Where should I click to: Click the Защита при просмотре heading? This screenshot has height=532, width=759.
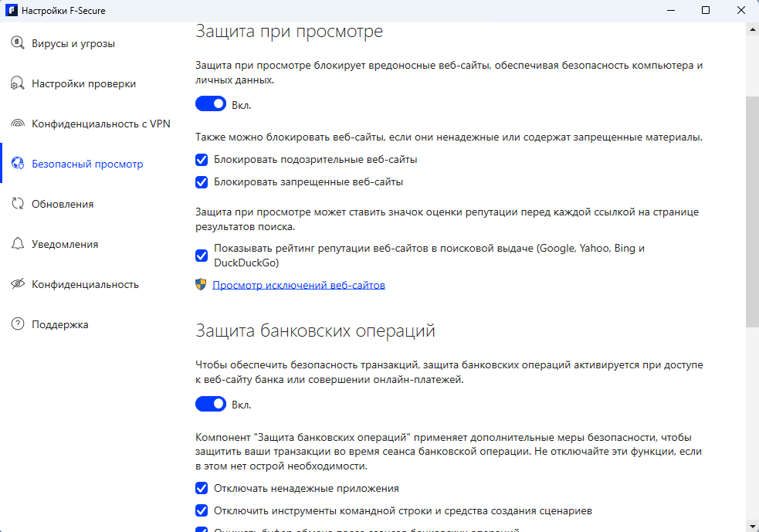289,32
